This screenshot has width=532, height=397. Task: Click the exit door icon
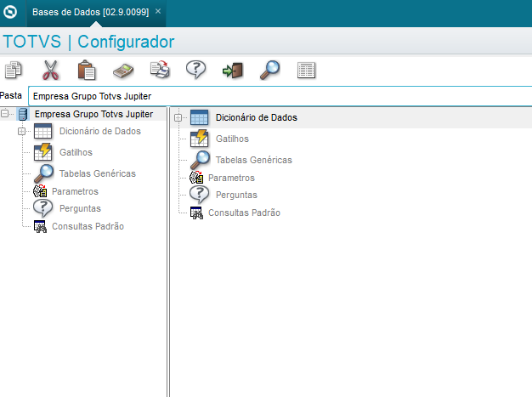click(233, 71)
